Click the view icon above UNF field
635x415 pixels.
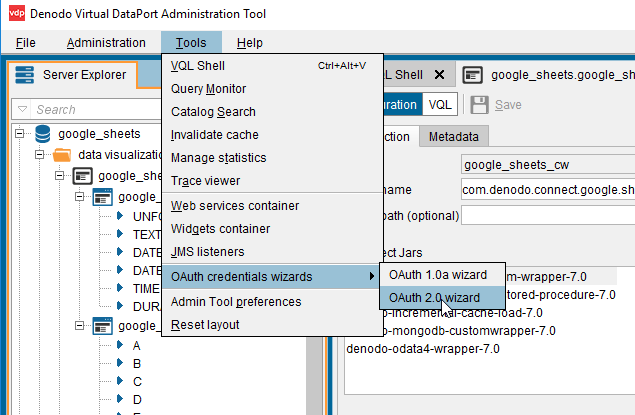click(x=102, y=197)
